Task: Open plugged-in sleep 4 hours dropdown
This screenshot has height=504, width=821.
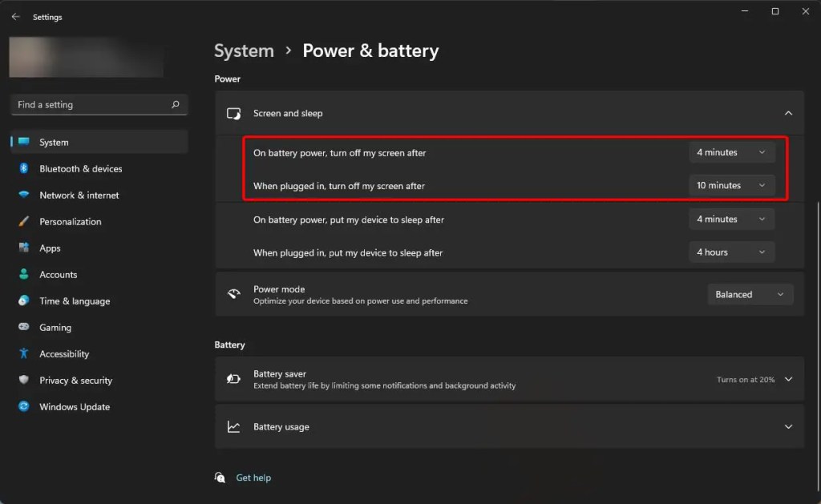Action: (731, 252)
